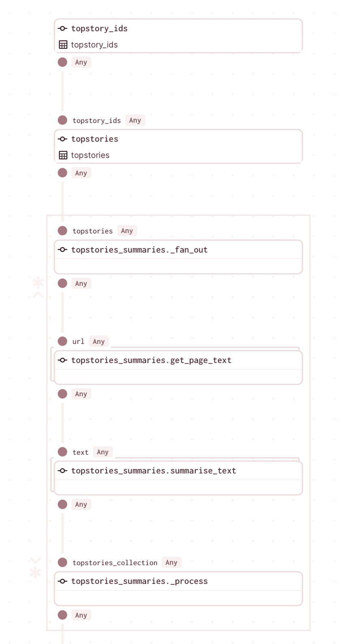The image size is (341, 644).
Task: Click the Any type tag beside topstories_collection
Action: [171, 562]
